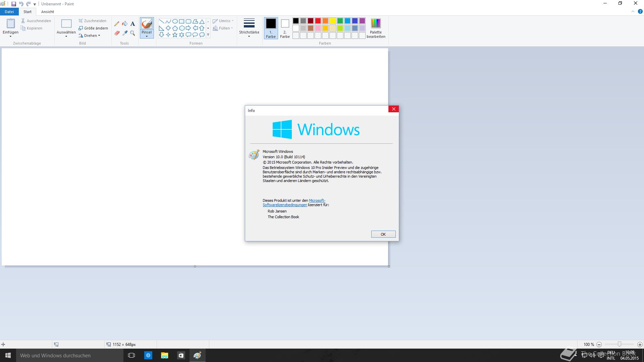Pick the green color swatch
This screenshot has width=644, height=362.
coord(340,21)
